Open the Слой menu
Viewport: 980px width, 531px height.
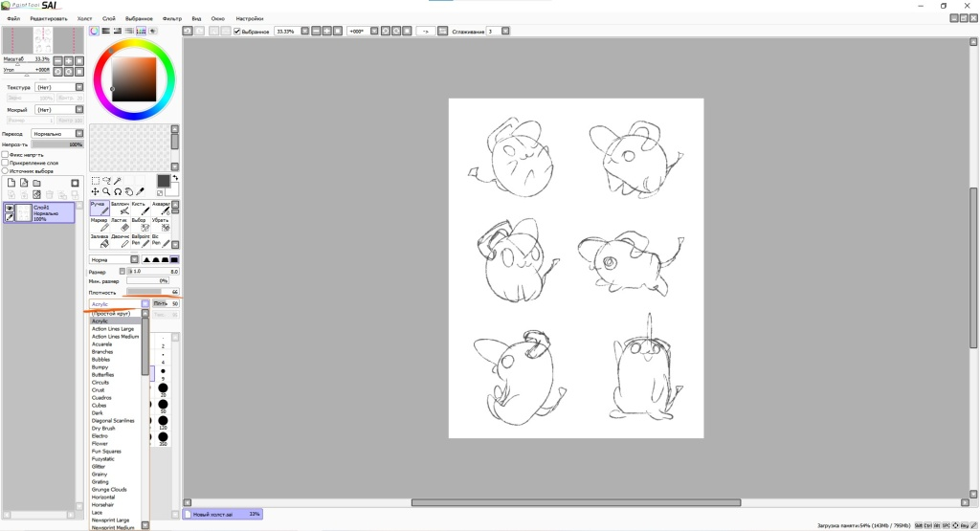point(109,19)
